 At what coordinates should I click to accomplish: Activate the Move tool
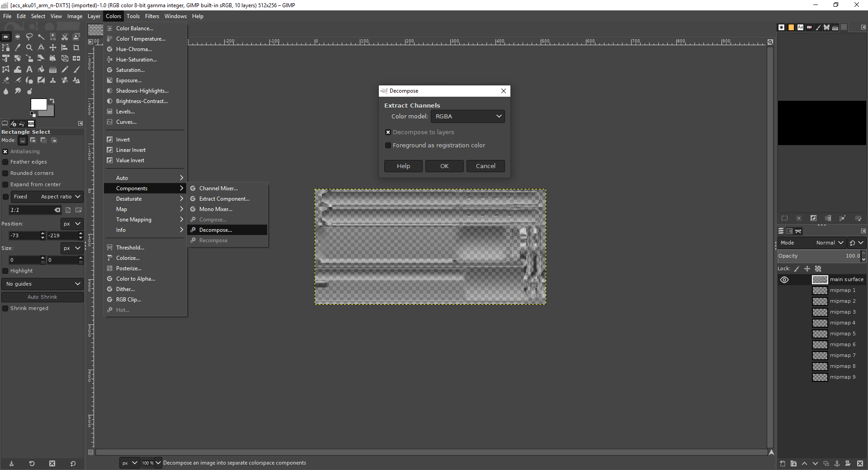[x=53, y=47]
